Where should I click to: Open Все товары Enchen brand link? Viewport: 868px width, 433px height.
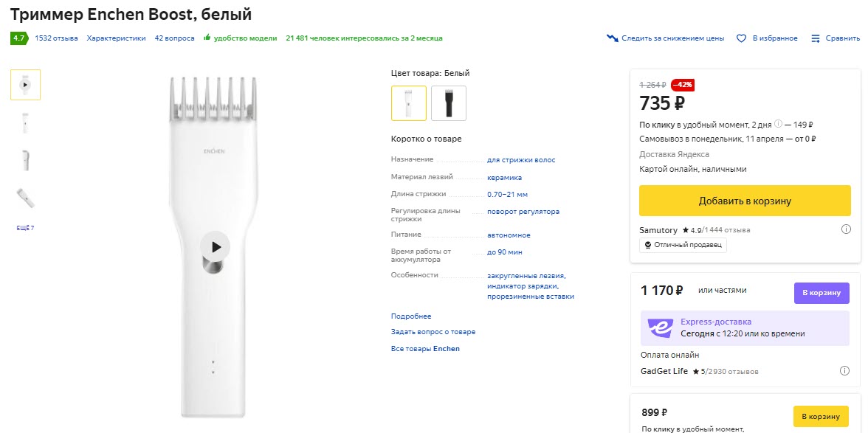(x=425, y=348)
